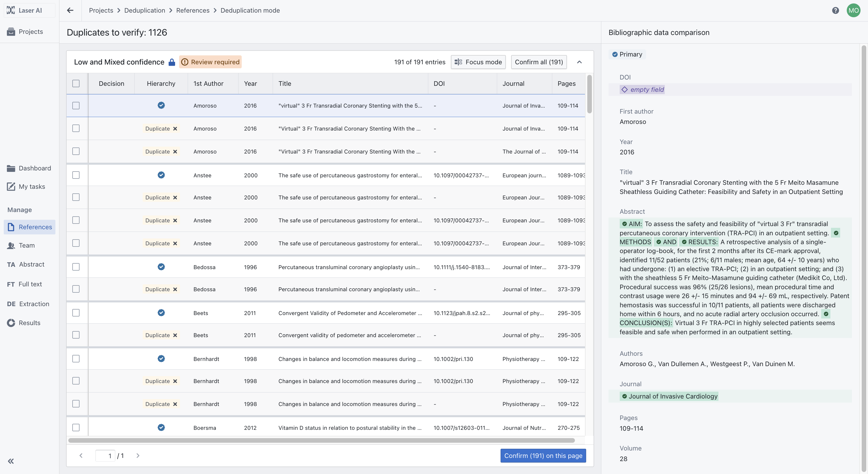Image resolution: width=868 pixels, height=474 pixels.
Task: Go to next page arrow
Action: pos(138,455)
